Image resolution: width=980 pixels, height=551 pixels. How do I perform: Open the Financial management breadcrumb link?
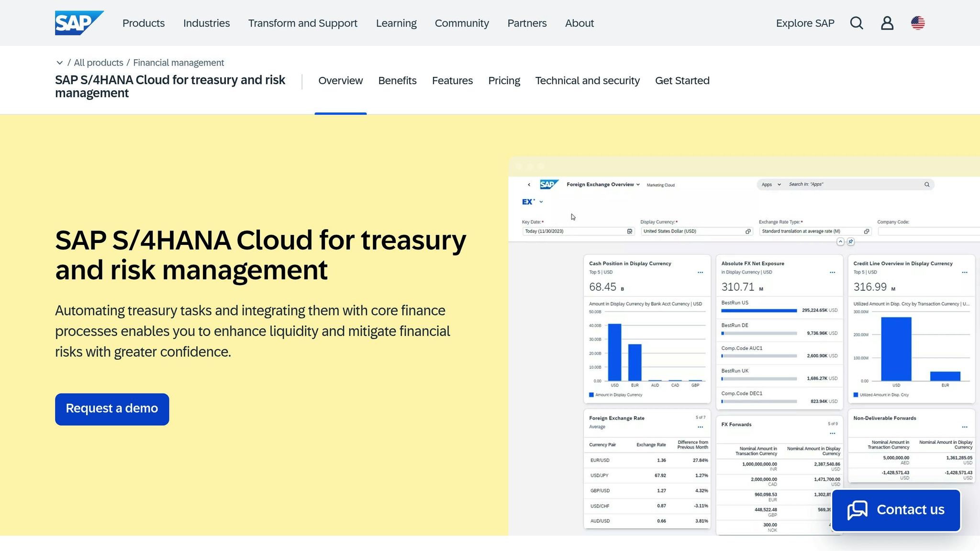coord(178,62)
